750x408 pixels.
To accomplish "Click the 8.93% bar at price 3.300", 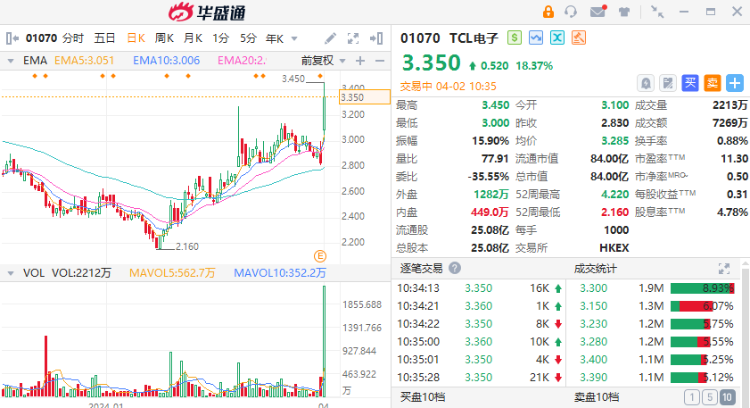I will [x=702, y=288].
